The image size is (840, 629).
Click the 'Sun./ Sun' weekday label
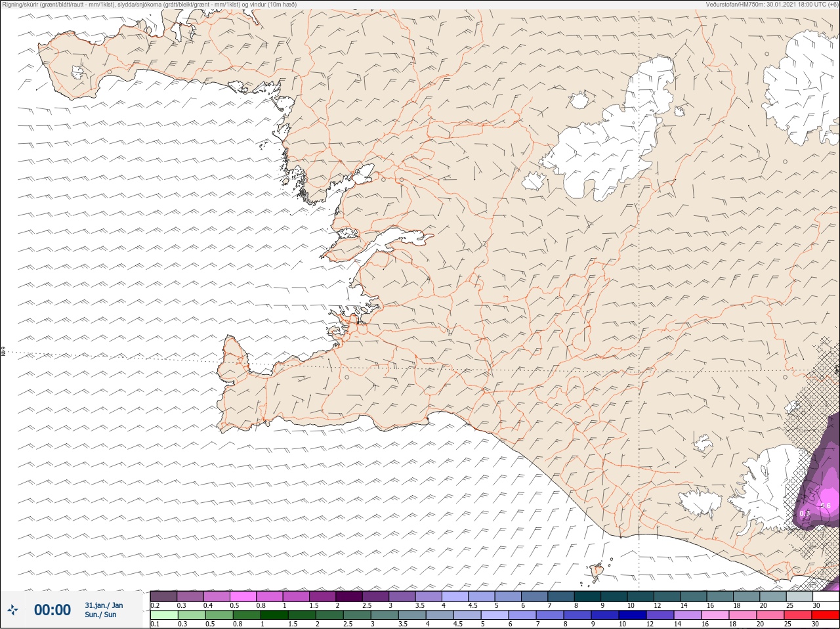[x=100, y=615]
